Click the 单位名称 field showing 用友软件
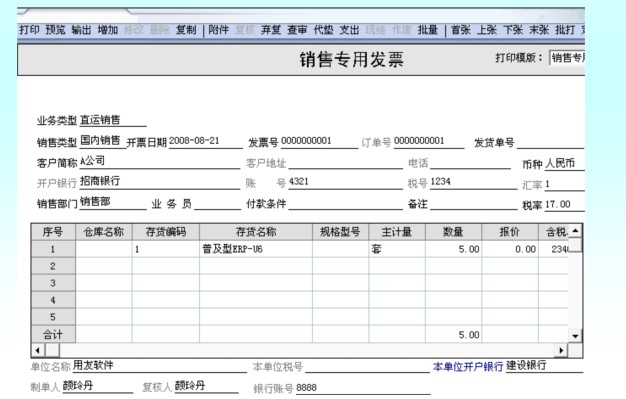The image size is (626, 399). pyautogui.click(x=160, y=365)
